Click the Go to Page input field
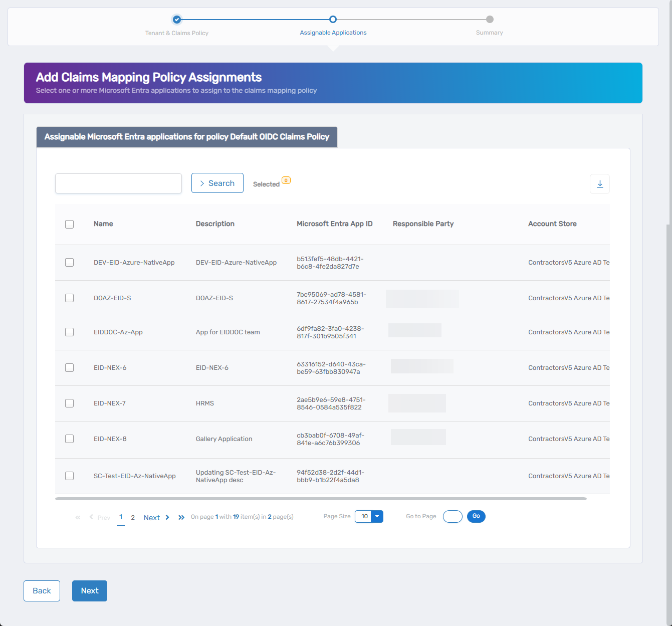This screenshot has width=672, height=626. click(452, 516)
